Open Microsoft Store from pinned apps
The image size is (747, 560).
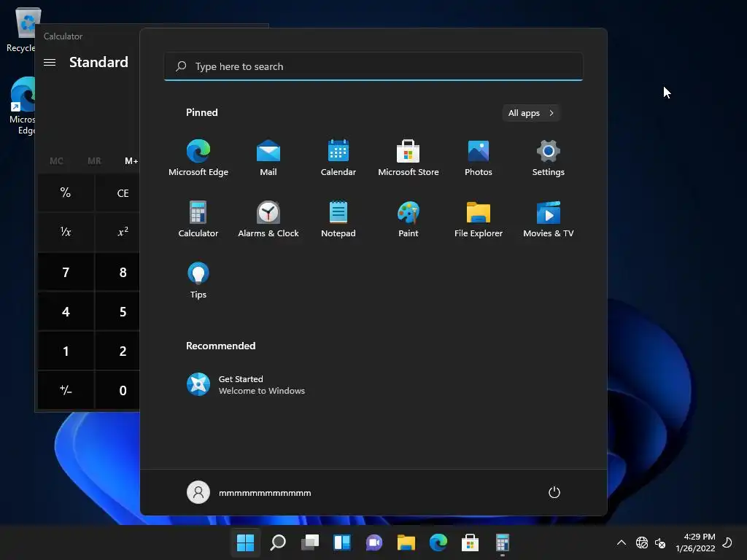tap(409, 157)
